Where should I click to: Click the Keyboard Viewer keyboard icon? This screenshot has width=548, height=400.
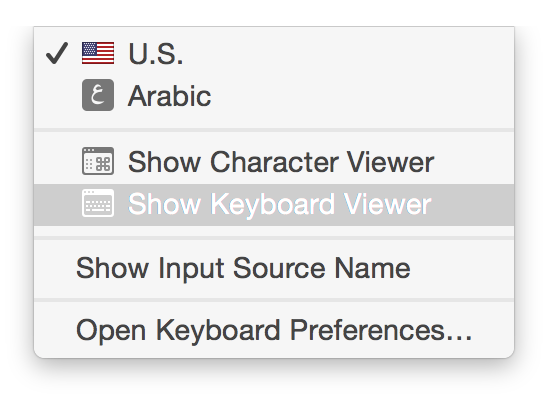(x=98, y=203)
